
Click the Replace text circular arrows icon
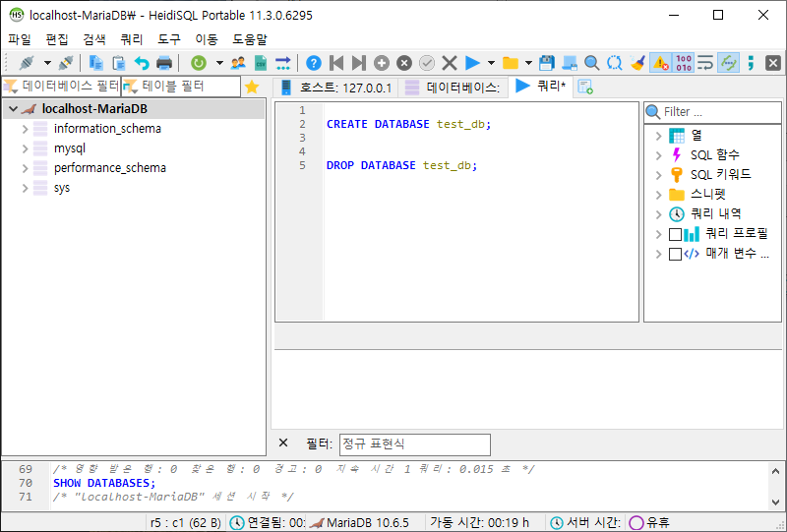pos(614,63)
